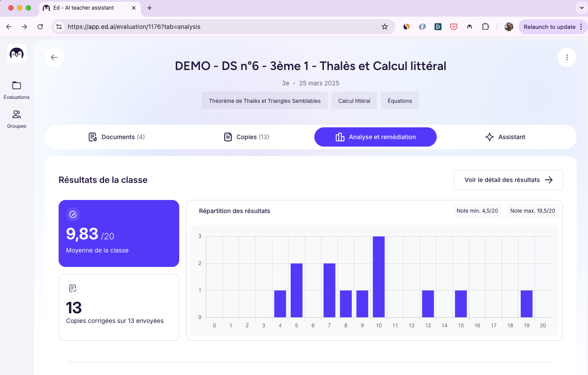
Task: Click the Ed penguin logo in sidebar
Action: pyautogui.click(x=17, y=54)
